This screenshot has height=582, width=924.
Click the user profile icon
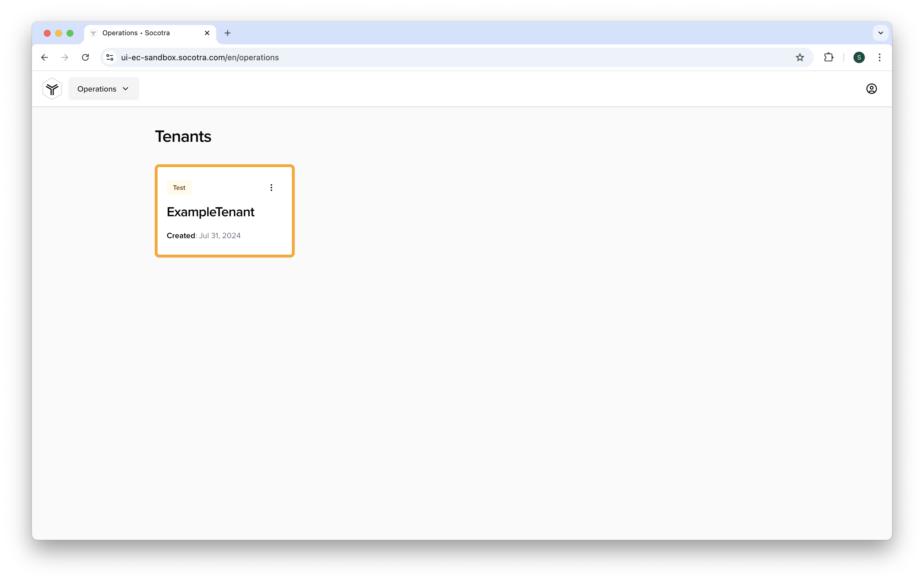(x=872, y=88)
